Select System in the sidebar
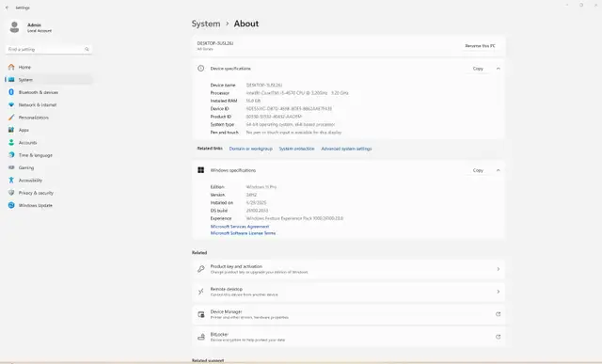 point(49,80)
